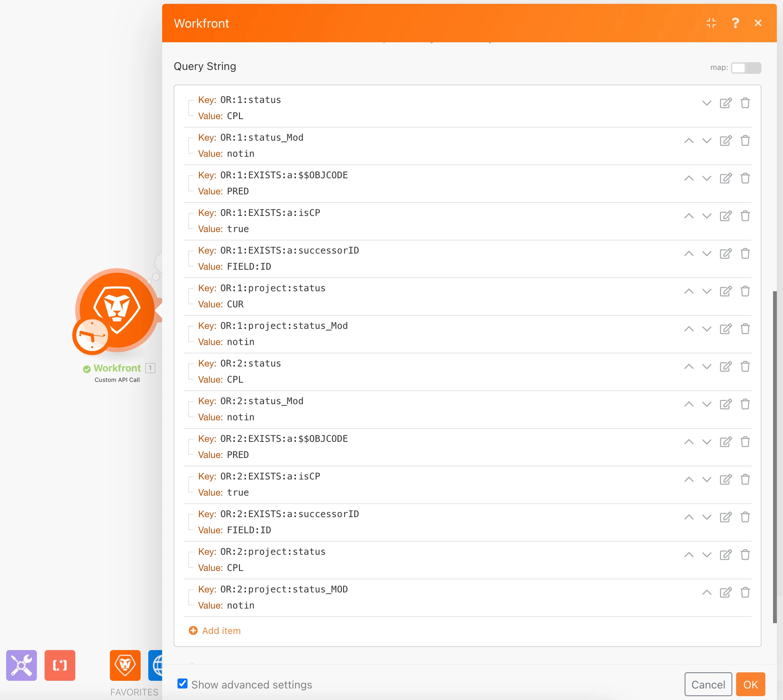
Task: Click the dialog vertical scrollbar
Action: point(775,457)
